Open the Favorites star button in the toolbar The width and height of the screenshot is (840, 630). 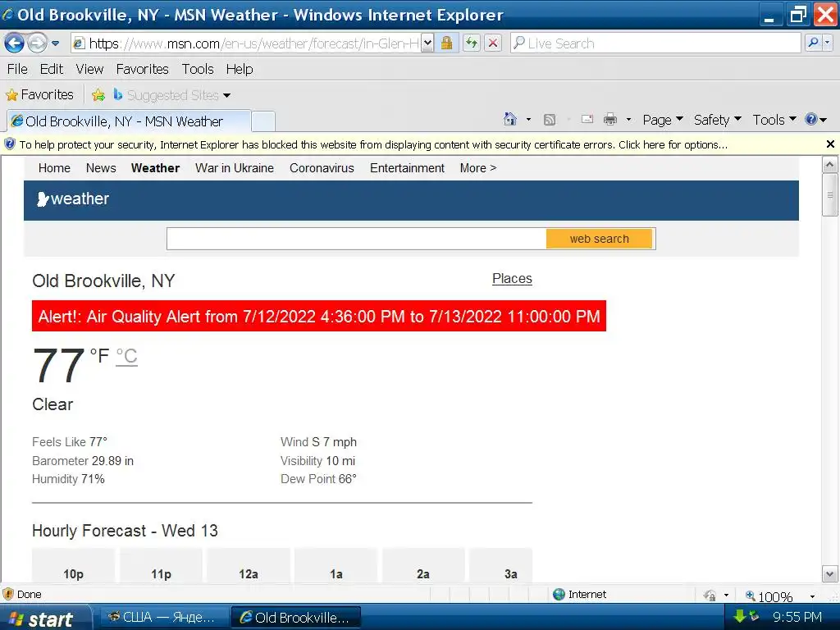39,95
